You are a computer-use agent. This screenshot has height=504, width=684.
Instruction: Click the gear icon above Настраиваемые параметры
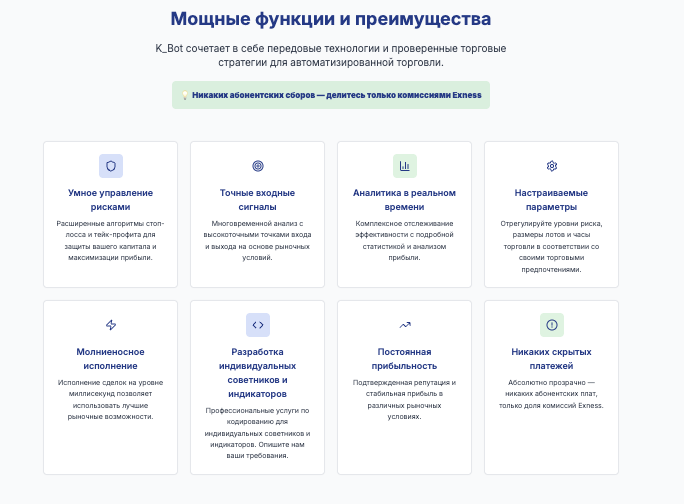552,166
